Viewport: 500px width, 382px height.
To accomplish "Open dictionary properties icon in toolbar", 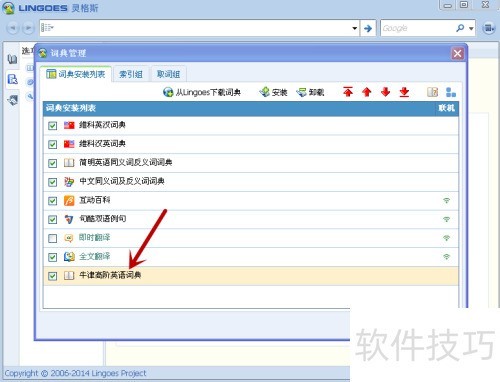I will click(432, 92).
